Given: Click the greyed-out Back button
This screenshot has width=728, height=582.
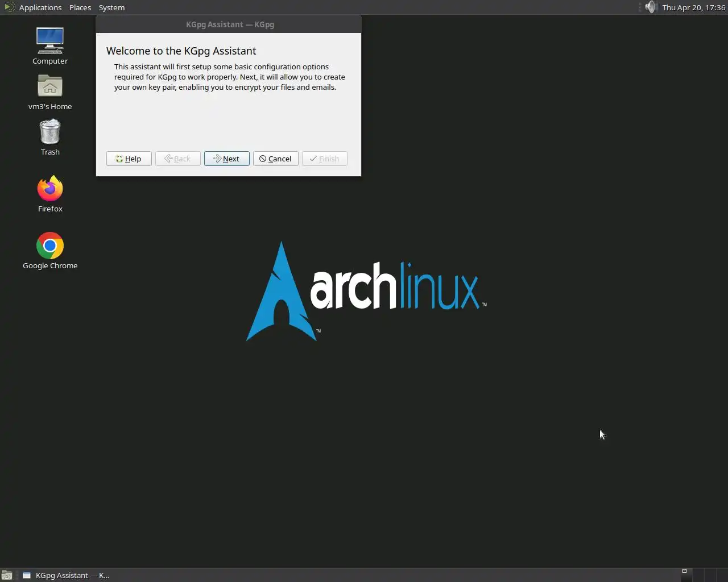Looking at the screenshot, I should (x=177, y=159).
